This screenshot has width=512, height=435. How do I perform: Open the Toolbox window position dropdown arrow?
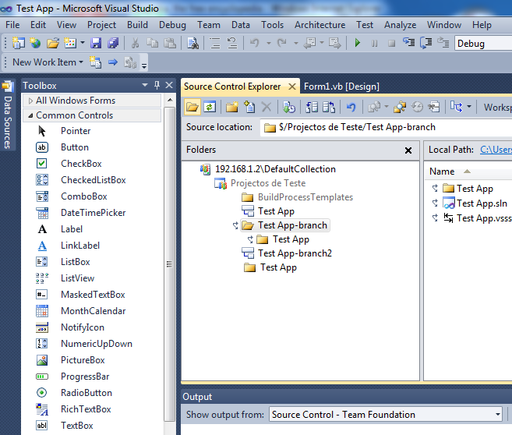coord(145,85)
